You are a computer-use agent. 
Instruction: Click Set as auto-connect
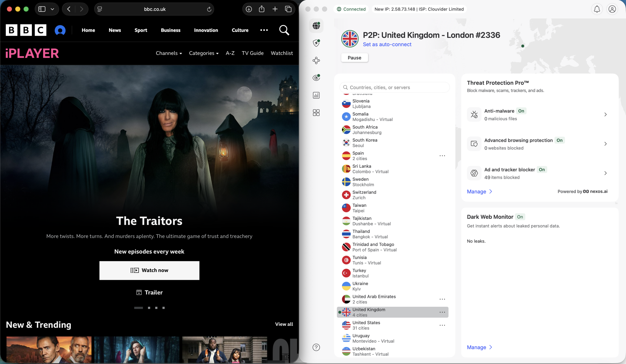(x=387, y=44)
